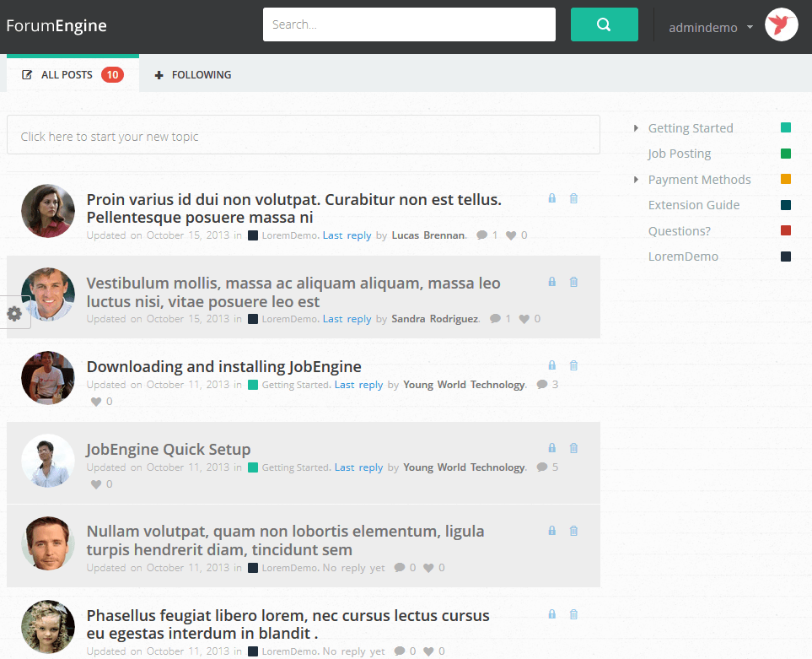Screen dimensions: 812x659
Task: Open author avatar of 'Proin varius' topic
Action: [x=48, y=211]
